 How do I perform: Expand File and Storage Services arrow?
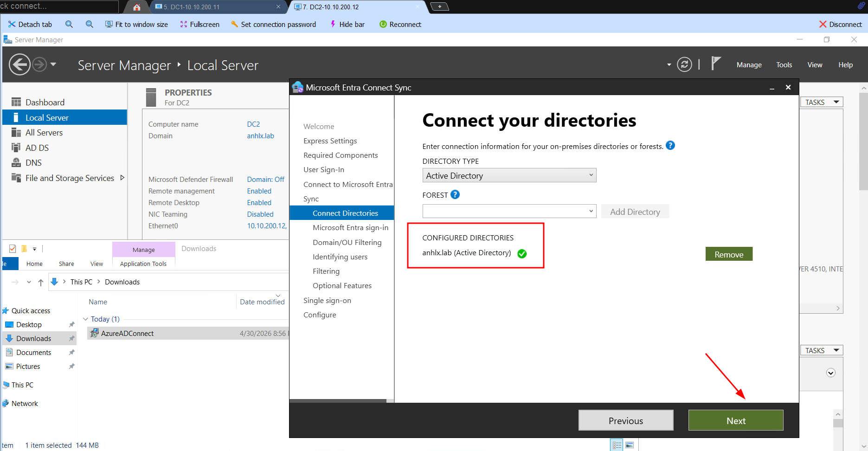pyautogui.click(x=122, y=178)
